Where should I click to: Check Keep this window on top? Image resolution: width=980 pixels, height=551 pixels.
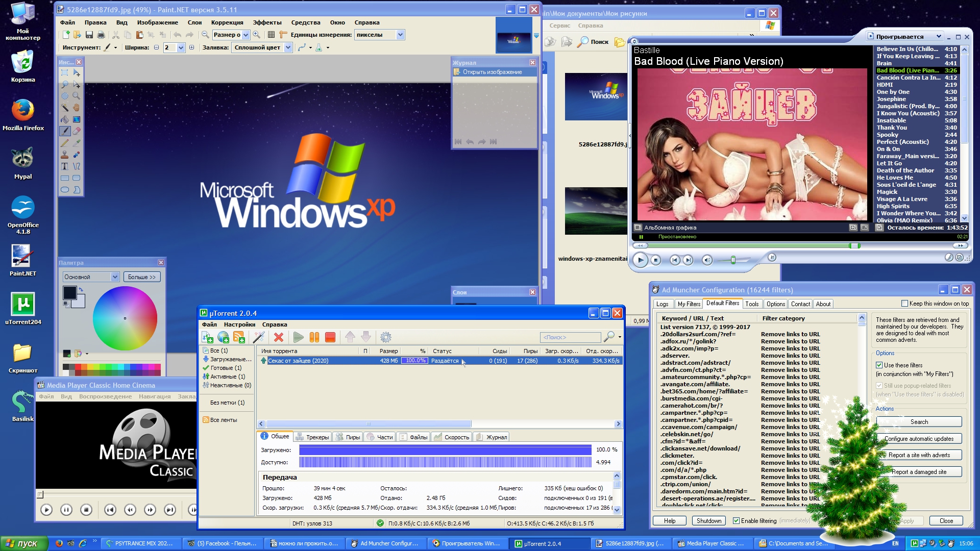coord(904,304)
